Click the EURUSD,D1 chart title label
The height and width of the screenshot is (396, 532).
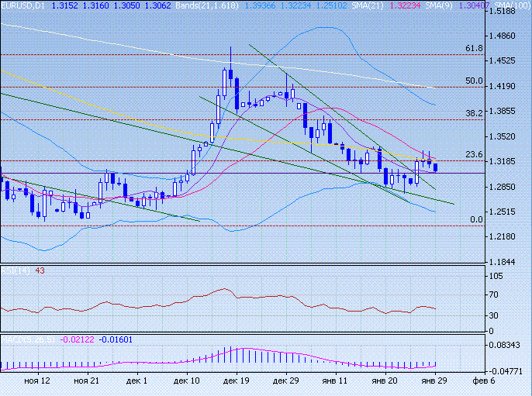pyautogui.click(x=23, y=5)
